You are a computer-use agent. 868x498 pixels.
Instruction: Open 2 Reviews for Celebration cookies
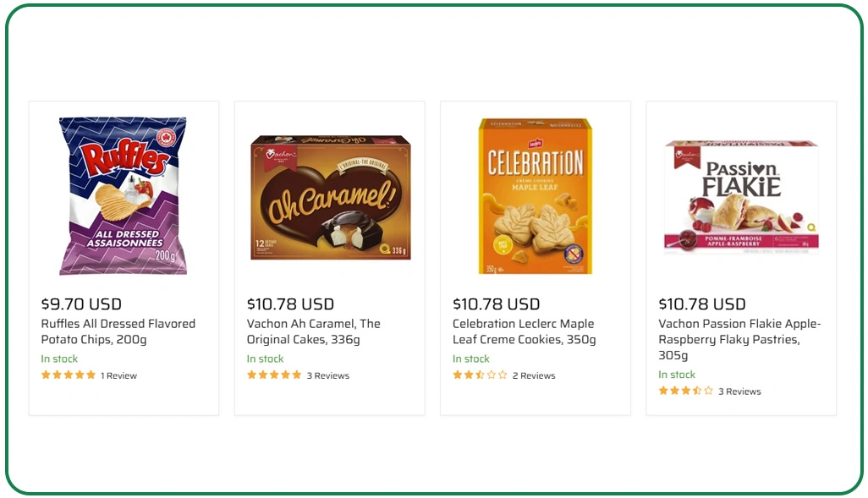click(534, 375)
